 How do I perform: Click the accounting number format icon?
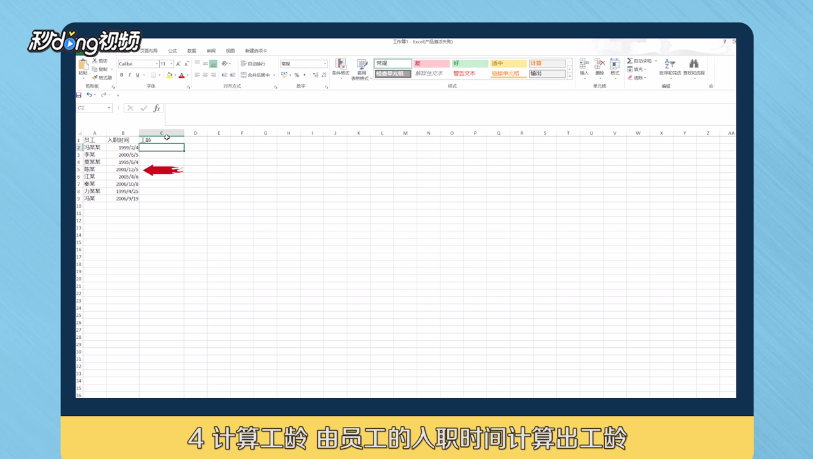click(284, 75)
